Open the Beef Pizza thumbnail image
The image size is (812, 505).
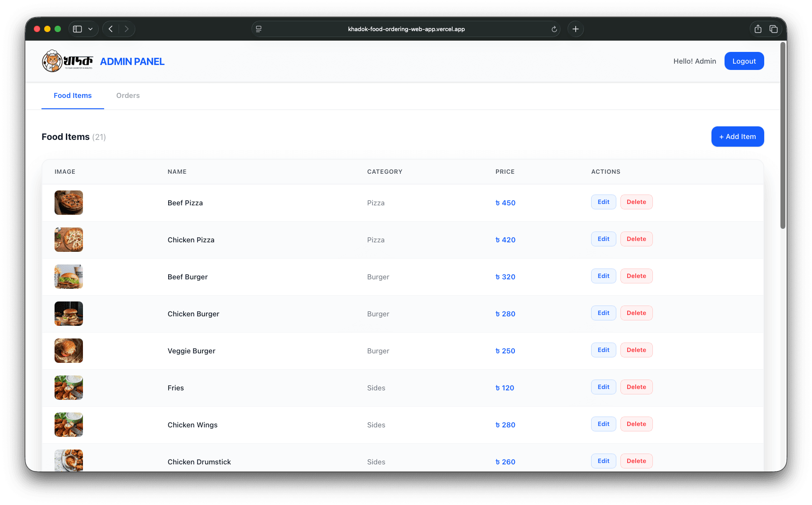click(x=69, y=203)
